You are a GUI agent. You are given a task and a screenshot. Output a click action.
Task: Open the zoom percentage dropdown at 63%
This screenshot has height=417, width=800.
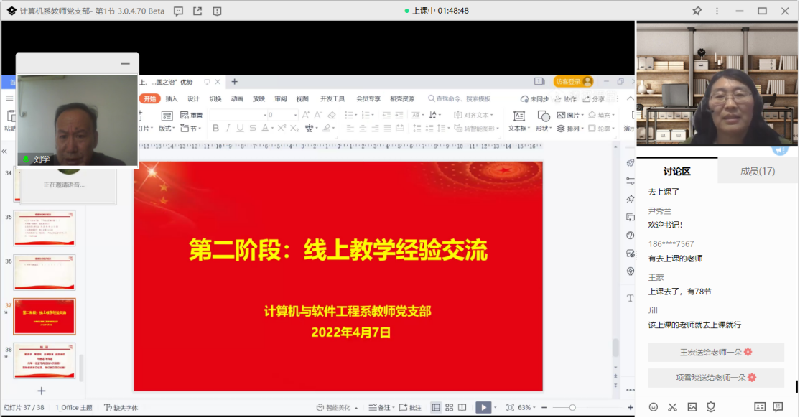tap(526, 407)
